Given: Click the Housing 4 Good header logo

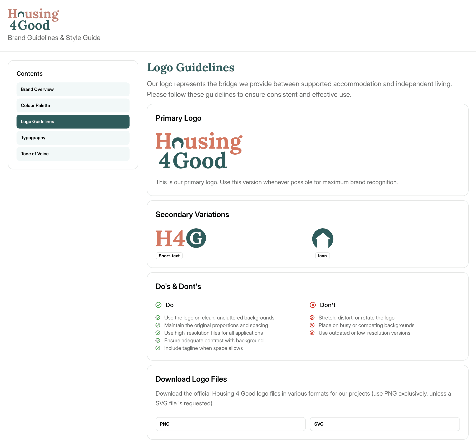Looking at the screenshot, I should click(x=33, y=20).
